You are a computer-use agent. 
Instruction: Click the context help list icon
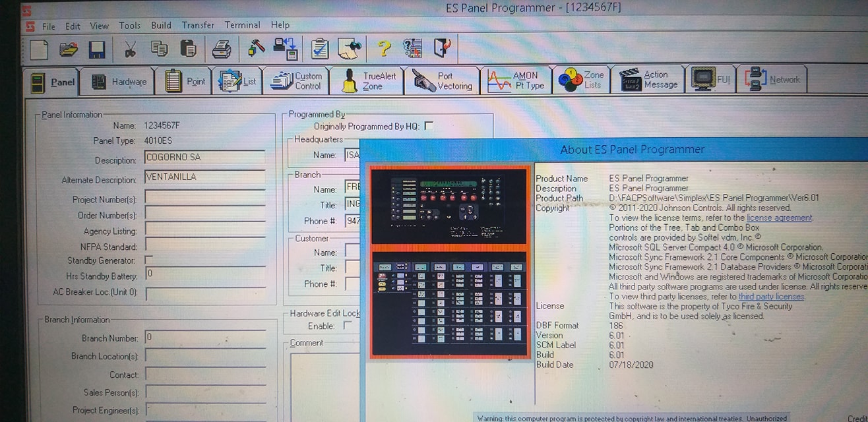click(x=412, y=49)
